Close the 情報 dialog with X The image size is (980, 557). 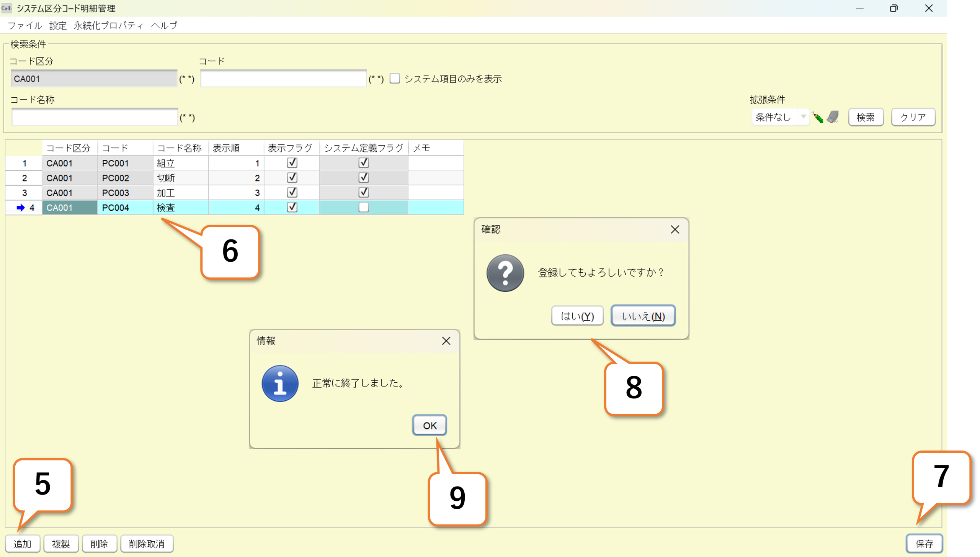446,341
